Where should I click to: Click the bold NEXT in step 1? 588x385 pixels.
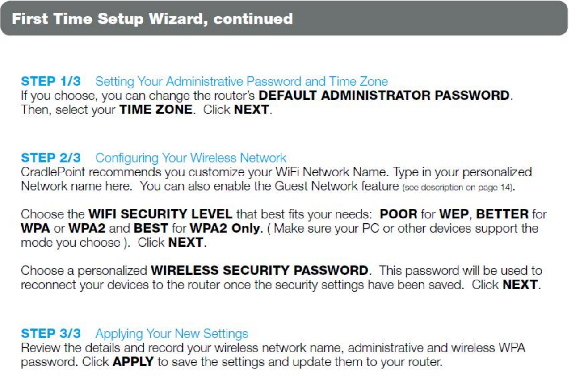252,109
